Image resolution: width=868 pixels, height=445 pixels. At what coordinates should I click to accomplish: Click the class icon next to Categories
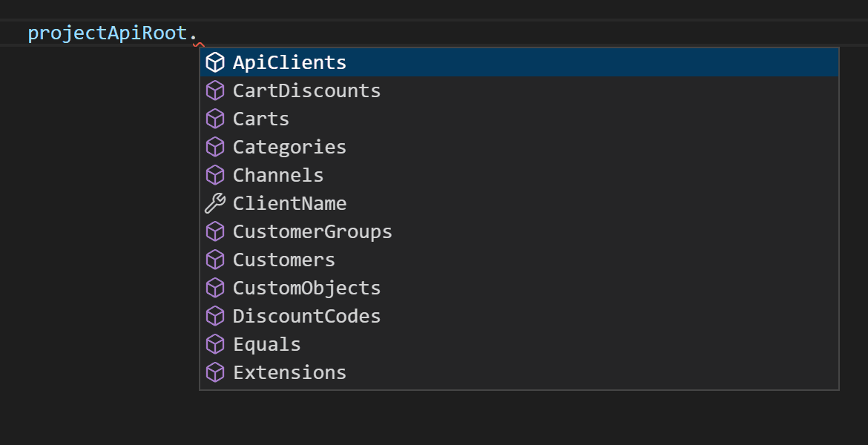215,147
